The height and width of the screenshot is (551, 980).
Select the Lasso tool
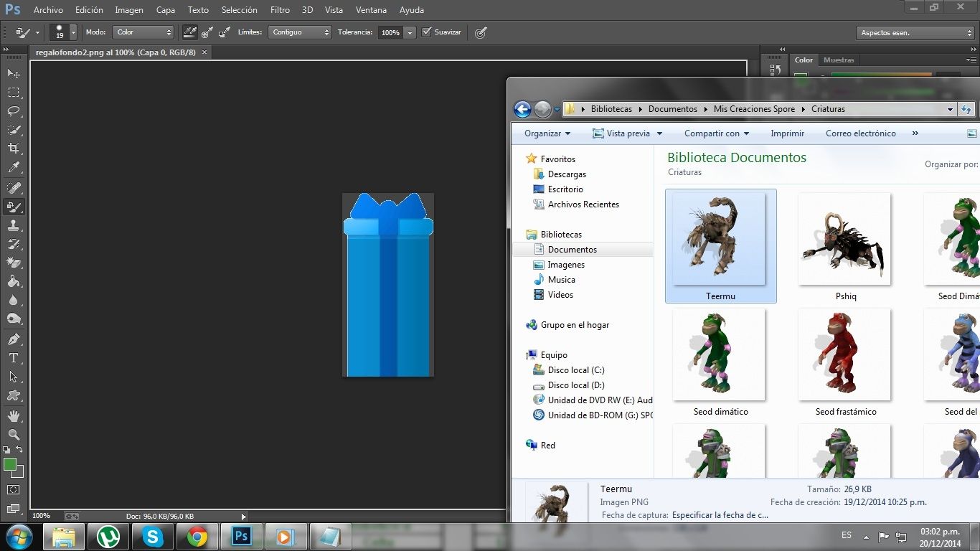pyautogui.click(x=14, y=111)
